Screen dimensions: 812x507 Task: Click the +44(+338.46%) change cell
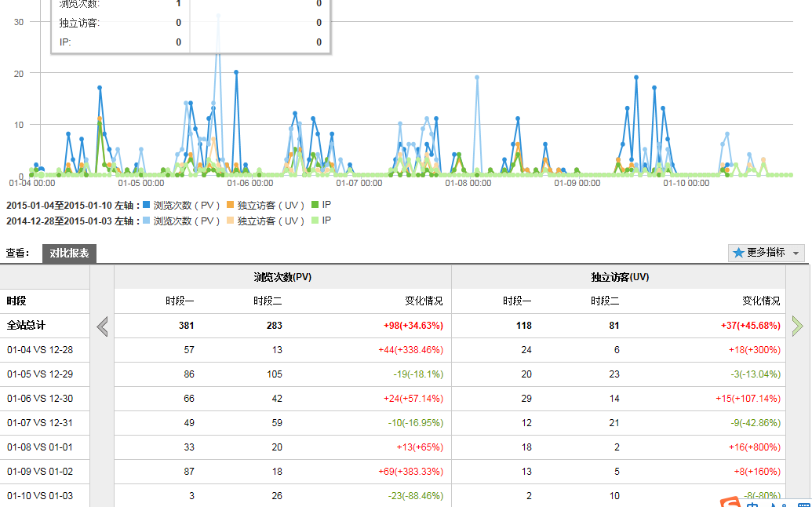(x=410, y=350)
